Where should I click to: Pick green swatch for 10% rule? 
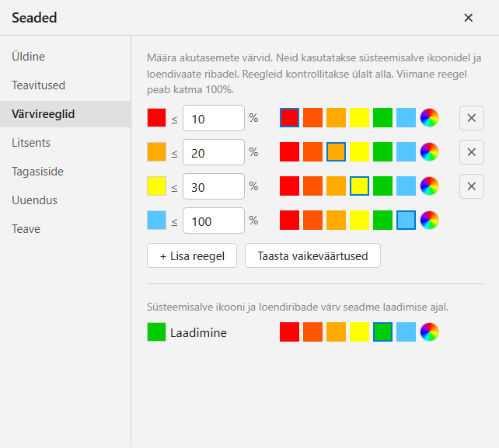(382, 118)
